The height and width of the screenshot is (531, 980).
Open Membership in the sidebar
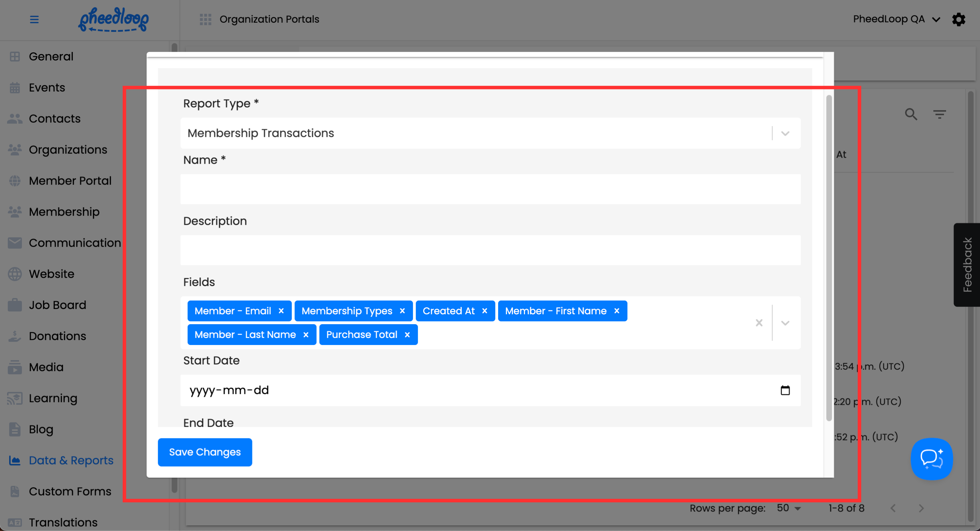point(64,212)
